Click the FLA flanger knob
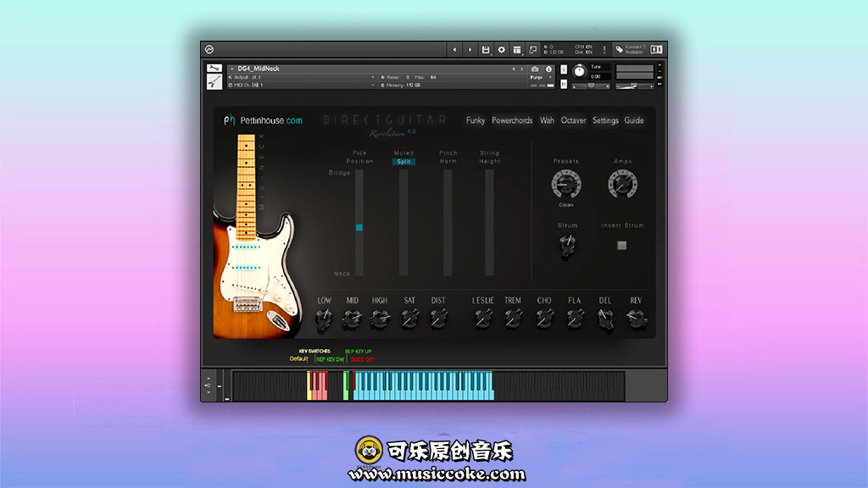Image resolution: width=868 pixels, height=488 pixels. (x=575, y=319)
